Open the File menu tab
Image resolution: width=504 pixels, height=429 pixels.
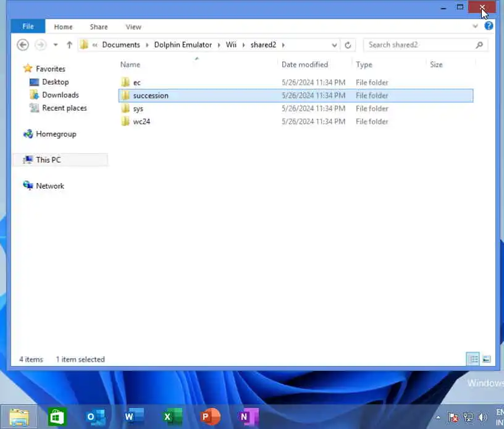(28, 27)
